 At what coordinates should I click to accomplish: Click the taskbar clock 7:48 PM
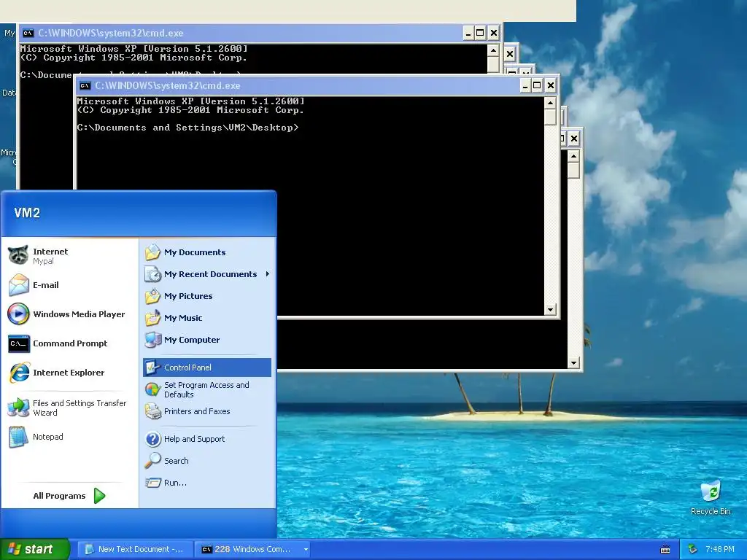point(720,549)
